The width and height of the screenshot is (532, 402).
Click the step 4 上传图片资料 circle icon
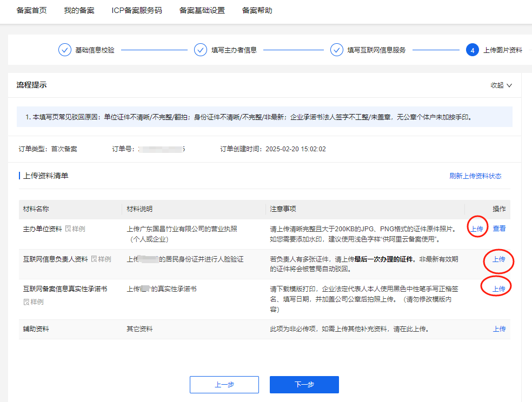click(472, 50)
